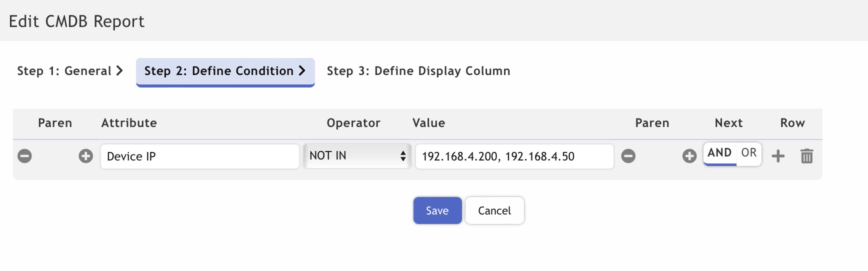Viewport: 868px width, 271px height.
Task: Remove right parenthesis after the value field
Action: point(628,156)
